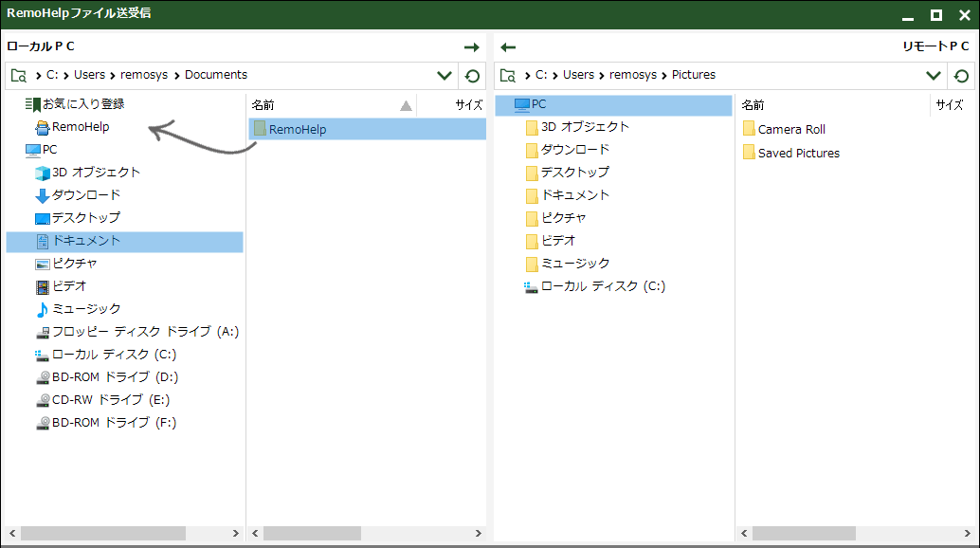The width and height of the screenshot is (980, 548).
Task: Select remote ローカル ディスク (C:)
Action: (595, 286)
